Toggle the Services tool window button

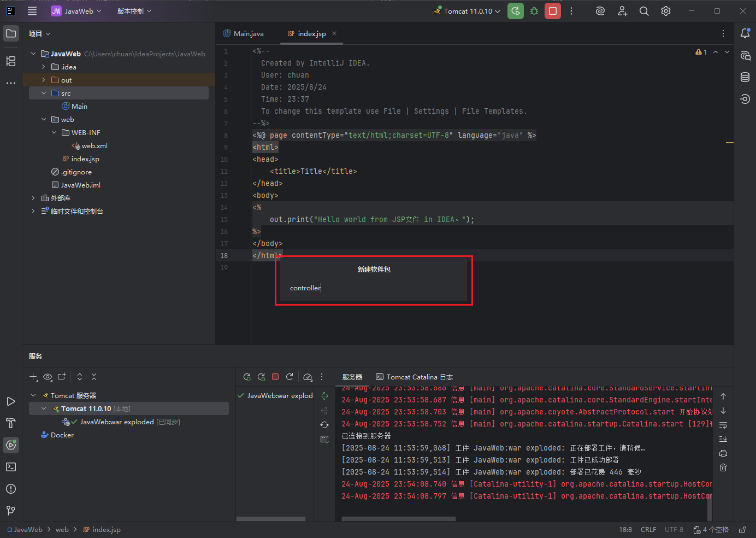click(x=11, y=445)
